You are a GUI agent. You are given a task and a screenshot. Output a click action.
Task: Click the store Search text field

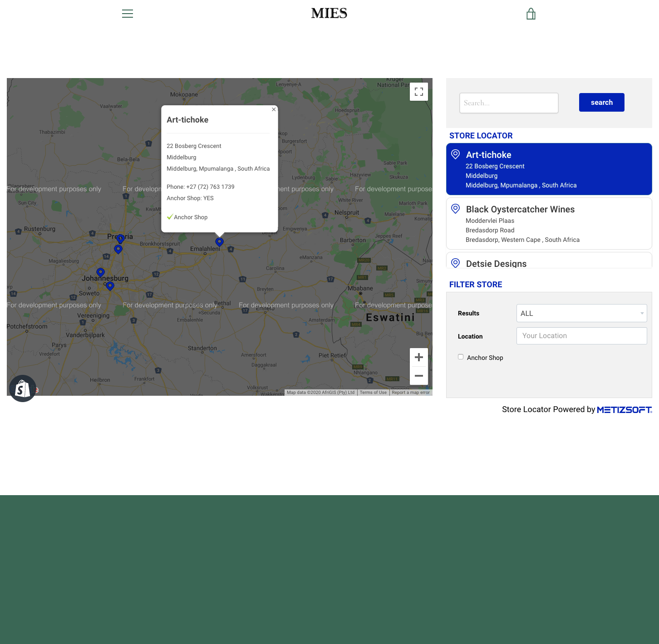[x=509, y=103]
